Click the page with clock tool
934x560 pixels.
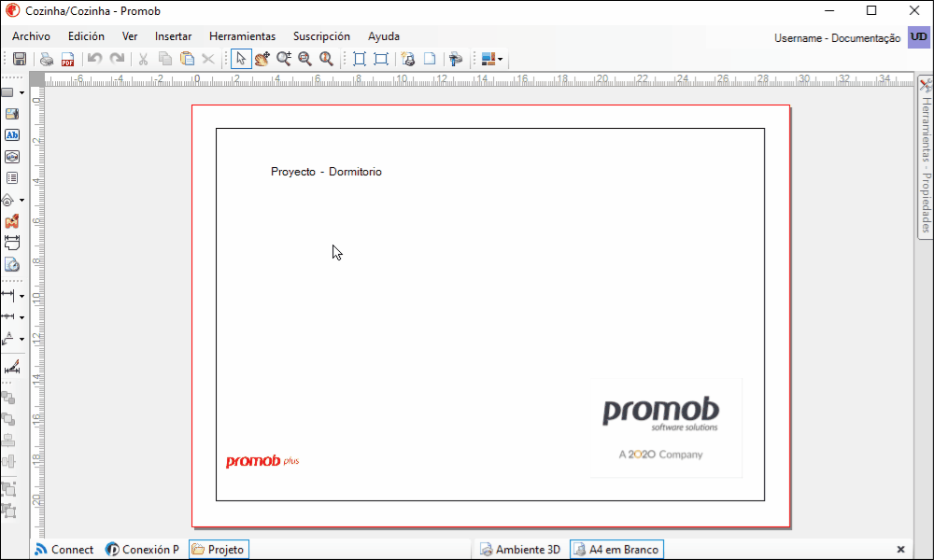[x=12, y=264]
